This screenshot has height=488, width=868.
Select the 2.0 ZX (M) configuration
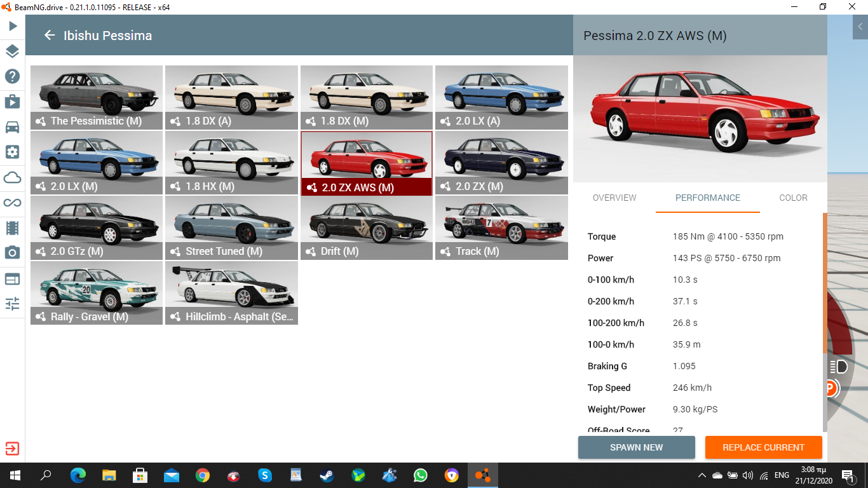[501, 163]
